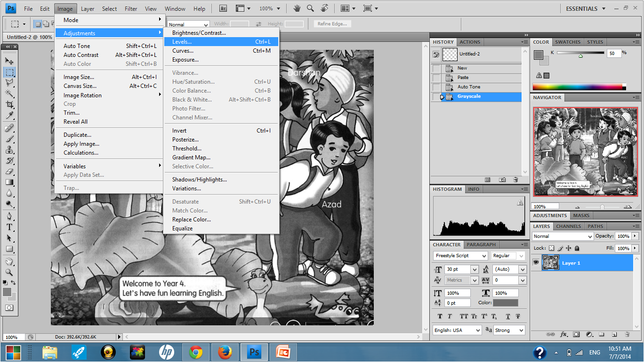Select the Horizontal Type tool
644x362 pixels.
[9, 227]
